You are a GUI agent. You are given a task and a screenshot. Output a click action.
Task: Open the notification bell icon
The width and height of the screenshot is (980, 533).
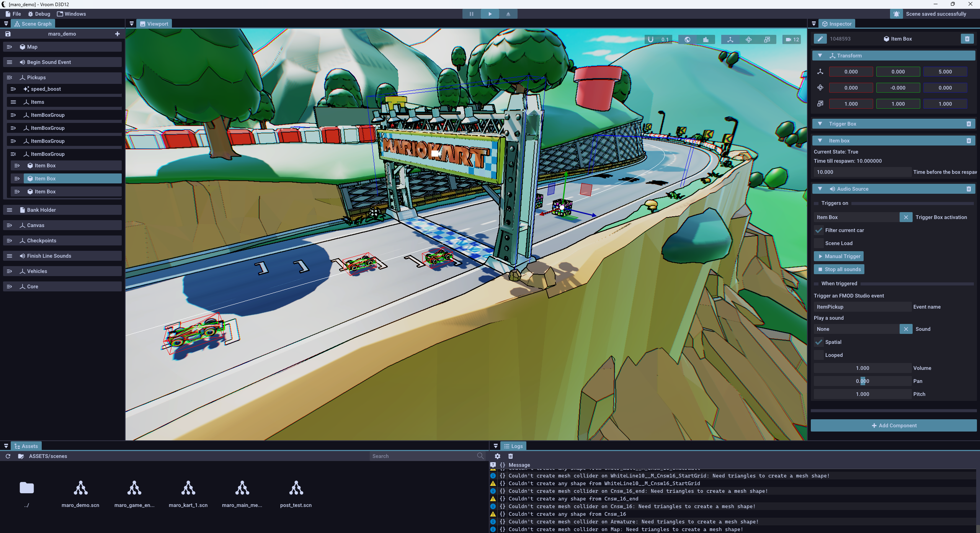coord(897,14)
